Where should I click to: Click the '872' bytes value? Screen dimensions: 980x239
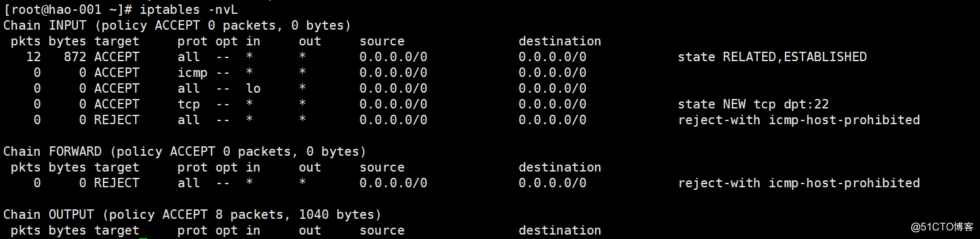click(75, 57)
